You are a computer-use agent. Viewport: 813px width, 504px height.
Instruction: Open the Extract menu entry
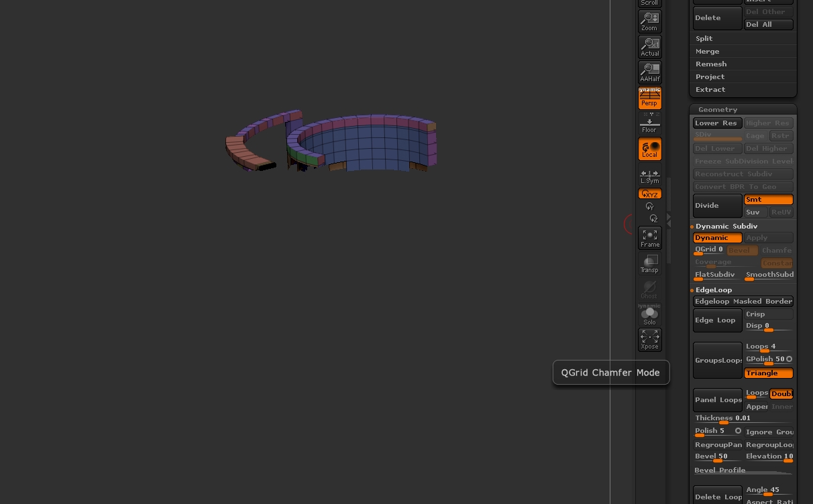710,90
